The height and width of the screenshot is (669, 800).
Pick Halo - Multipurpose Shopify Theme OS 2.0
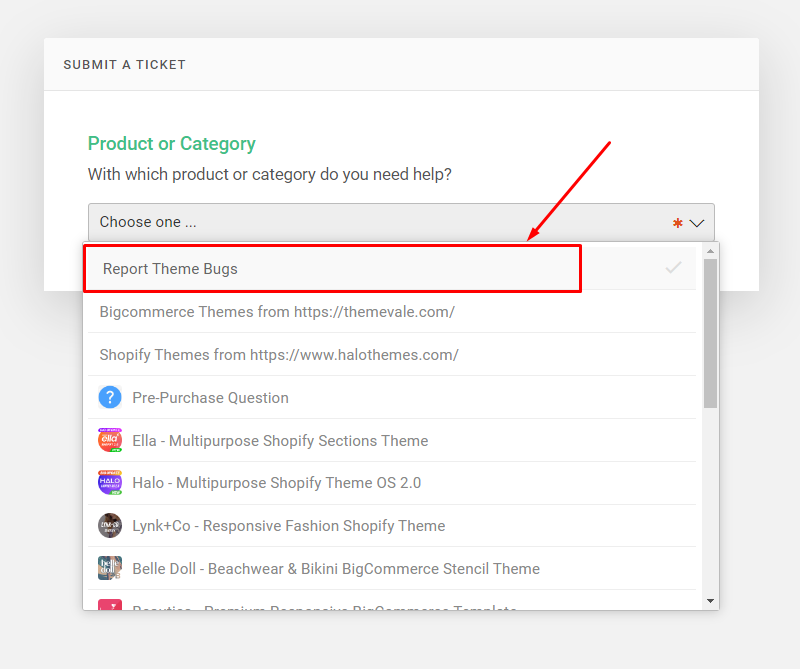(392, 483)
